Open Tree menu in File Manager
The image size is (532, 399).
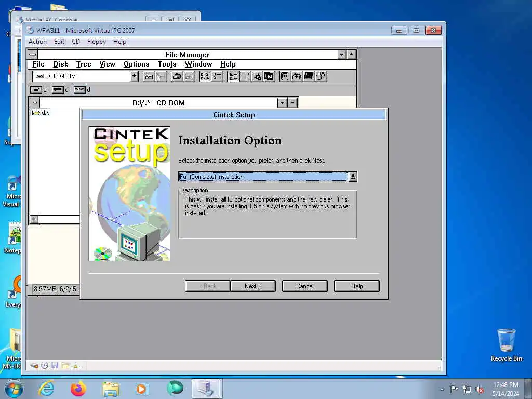84,64
